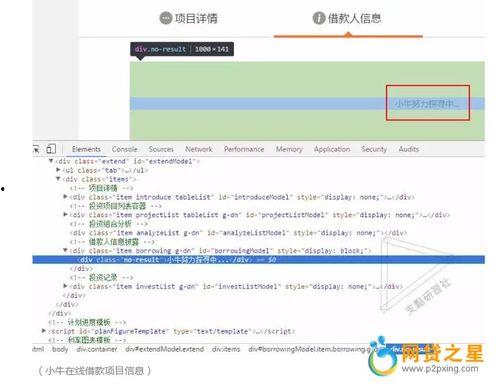Click the 项目详情 tab icon
The height and width of the screenshot is (387, 499).
166,18
